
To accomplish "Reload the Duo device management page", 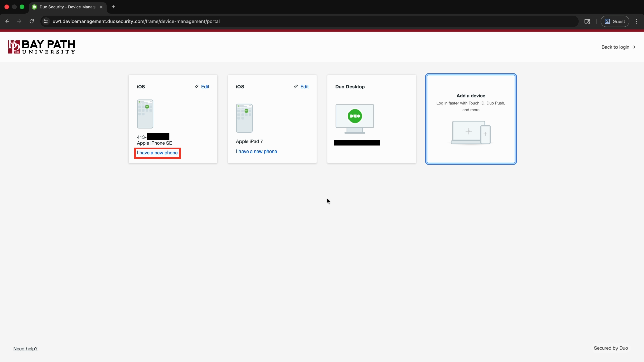I will (x=32, y=21).
